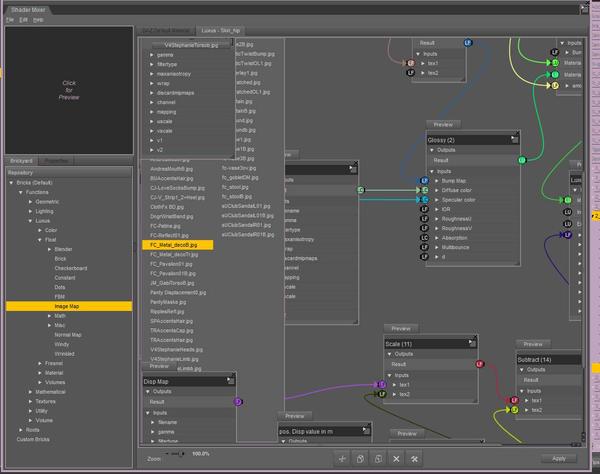Close the Scale (11) brick
This screenshot has width=600, height=474.
point(475,337)
